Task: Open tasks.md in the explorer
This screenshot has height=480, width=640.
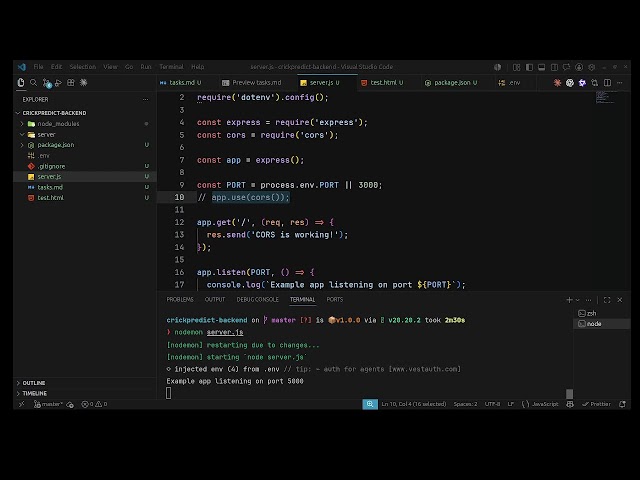Action: [x=50, y=187]
